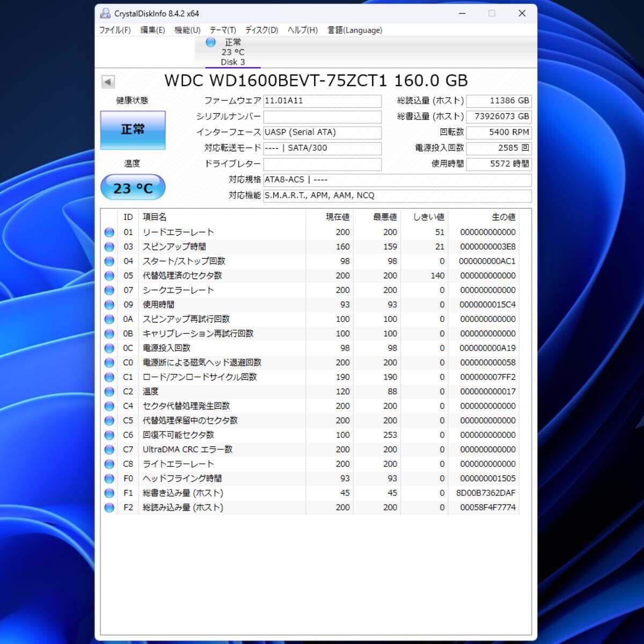Click the 正常 health status button
The image size is (644, 644).
133,130
